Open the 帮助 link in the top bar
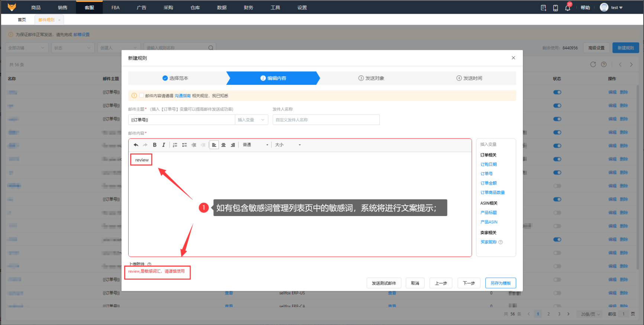This screenshot has height=325, width=644. point(585,8)
